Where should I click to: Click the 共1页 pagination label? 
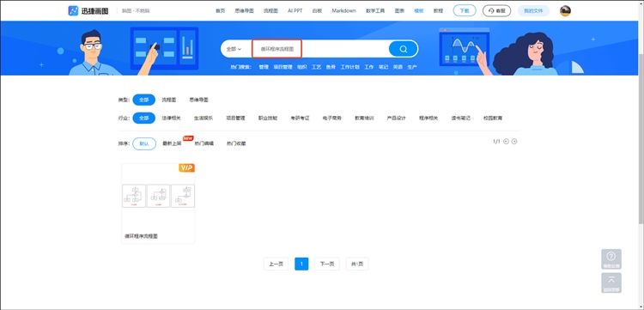[x=357, y=264]
